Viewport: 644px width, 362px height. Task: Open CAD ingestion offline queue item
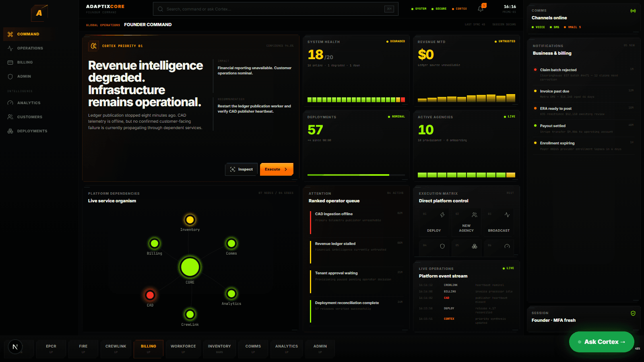click(x=357, y=222)
